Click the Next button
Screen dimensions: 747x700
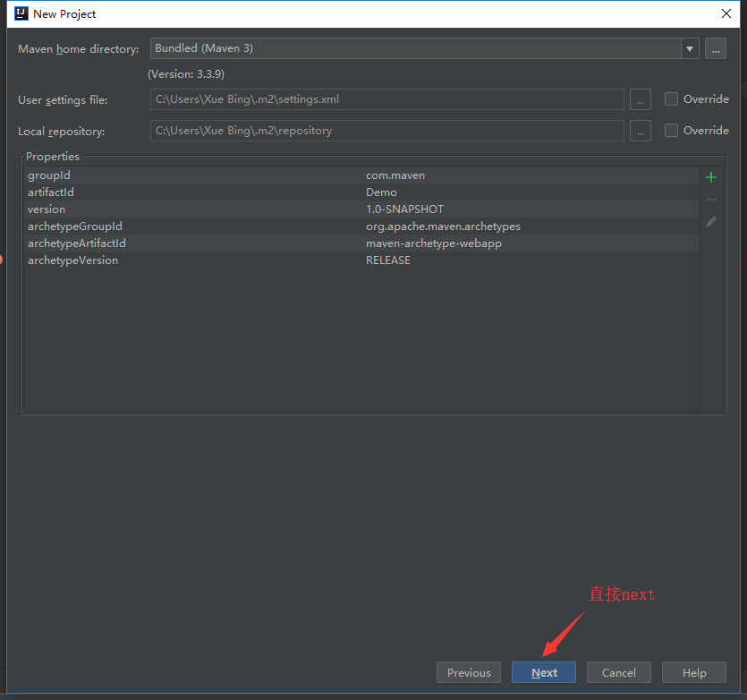point(544,672)
